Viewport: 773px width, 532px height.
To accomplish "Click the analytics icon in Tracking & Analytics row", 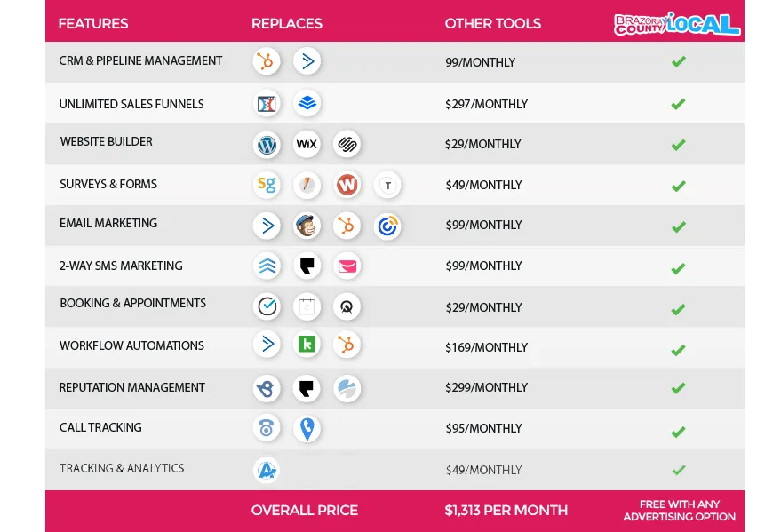I will 267,471.
